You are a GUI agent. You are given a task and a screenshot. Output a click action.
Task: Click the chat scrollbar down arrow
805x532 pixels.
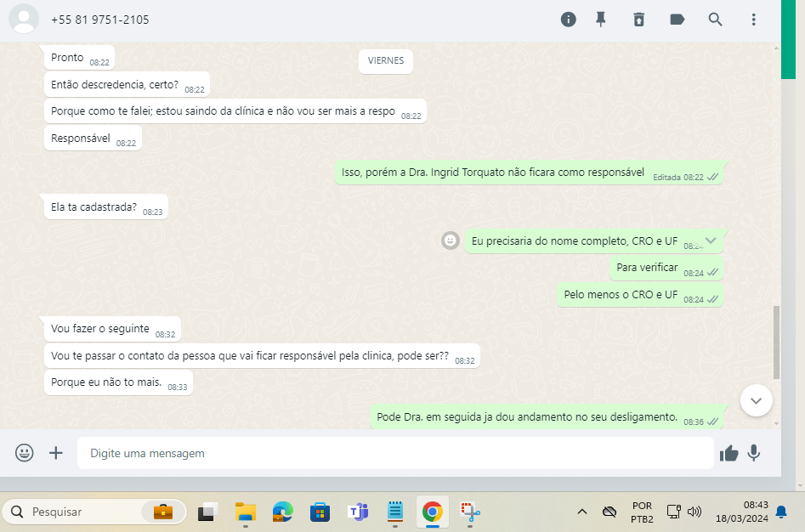[776, 424]
